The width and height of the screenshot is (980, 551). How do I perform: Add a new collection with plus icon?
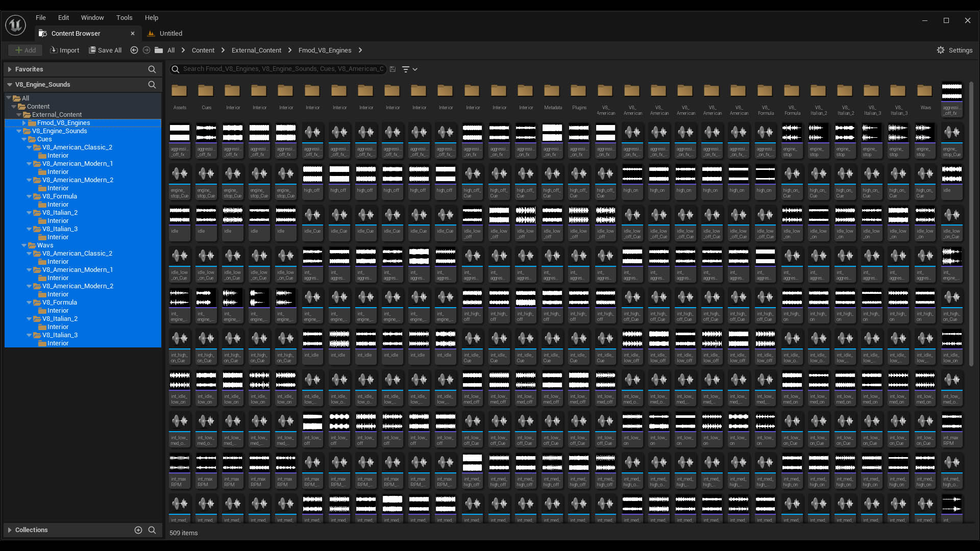pos(138,530)
